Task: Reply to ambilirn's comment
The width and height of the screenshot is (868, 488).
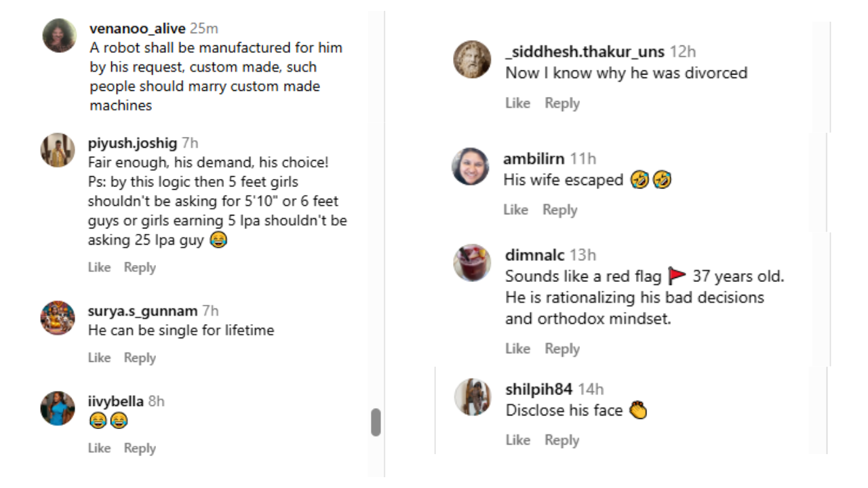Action: 559,209
